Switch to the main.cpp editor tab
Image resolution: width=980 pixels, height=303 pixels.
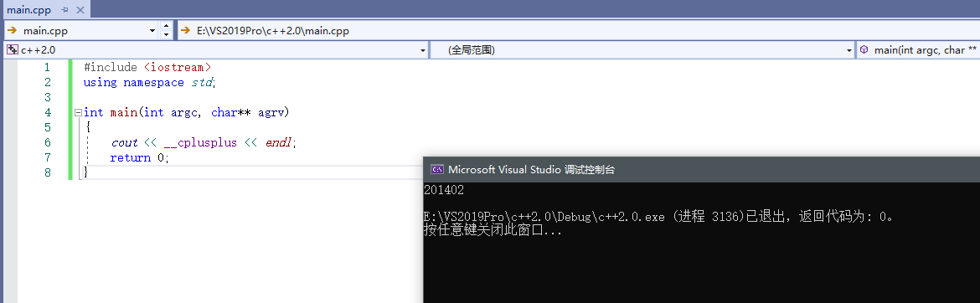[28, 10]
